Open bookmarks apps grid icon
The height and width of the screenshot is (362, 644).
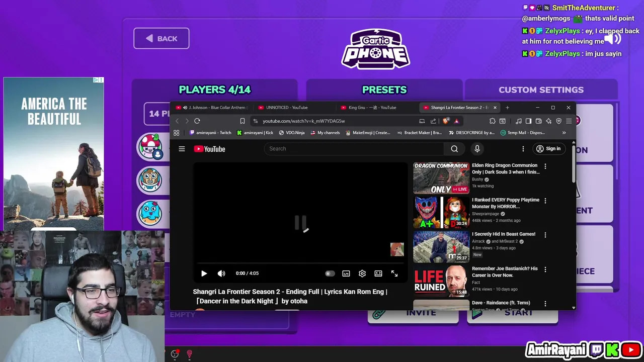click(x=176, y=133)
